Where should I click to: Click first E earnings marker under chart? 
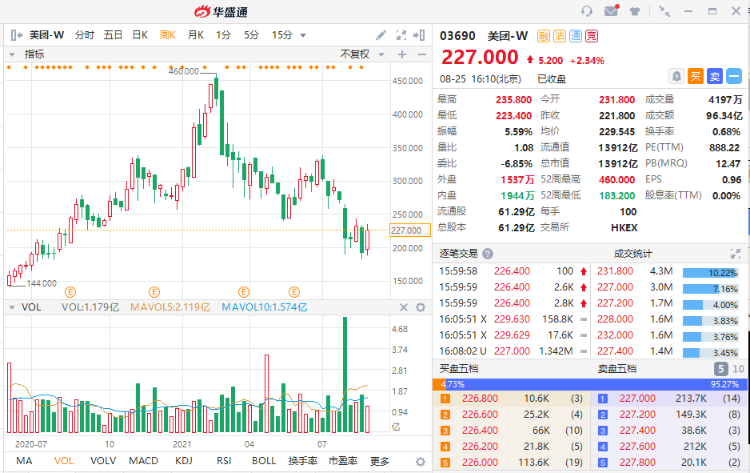click(x=70, y=292)
